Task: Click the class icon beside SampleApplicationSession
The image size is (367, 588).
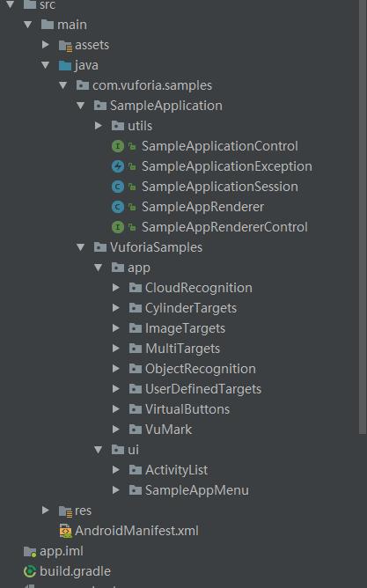Action: tap(118, 187)
